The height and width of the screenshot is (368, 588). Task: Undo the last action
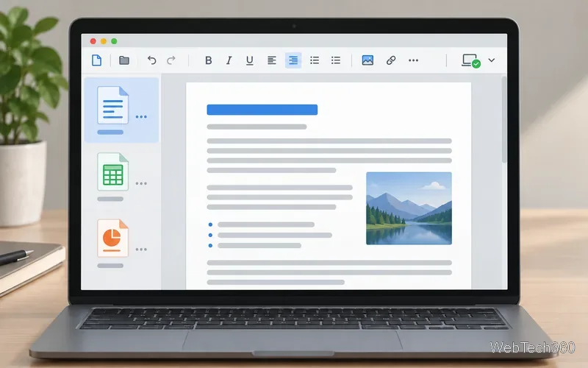point(151,60)
